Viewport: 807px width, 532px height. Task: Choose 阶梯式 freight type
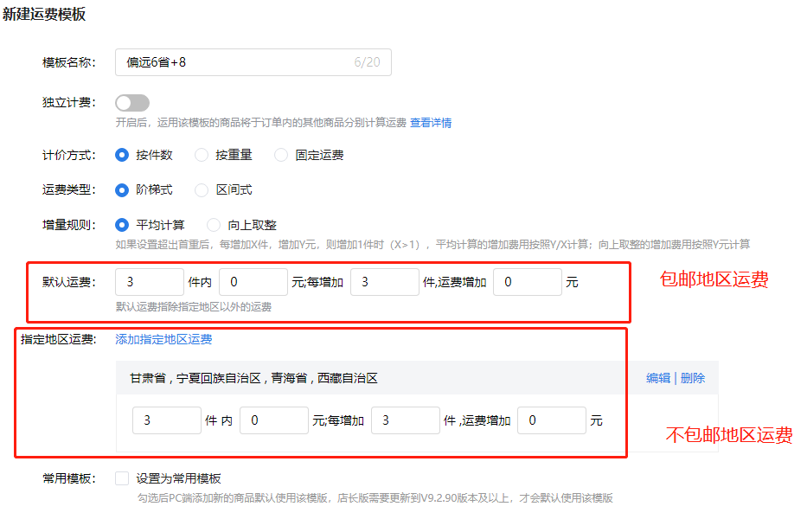pyautogui.click(x=123, y=189)
